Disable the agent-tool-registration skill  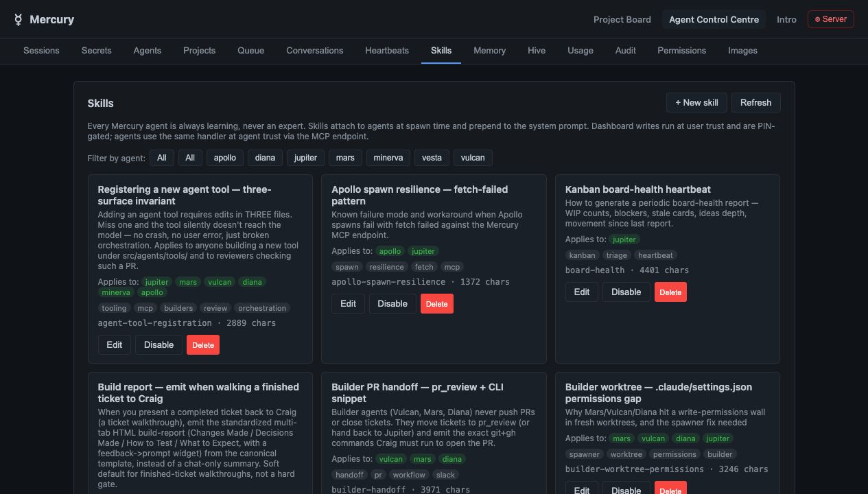point(159,345)
